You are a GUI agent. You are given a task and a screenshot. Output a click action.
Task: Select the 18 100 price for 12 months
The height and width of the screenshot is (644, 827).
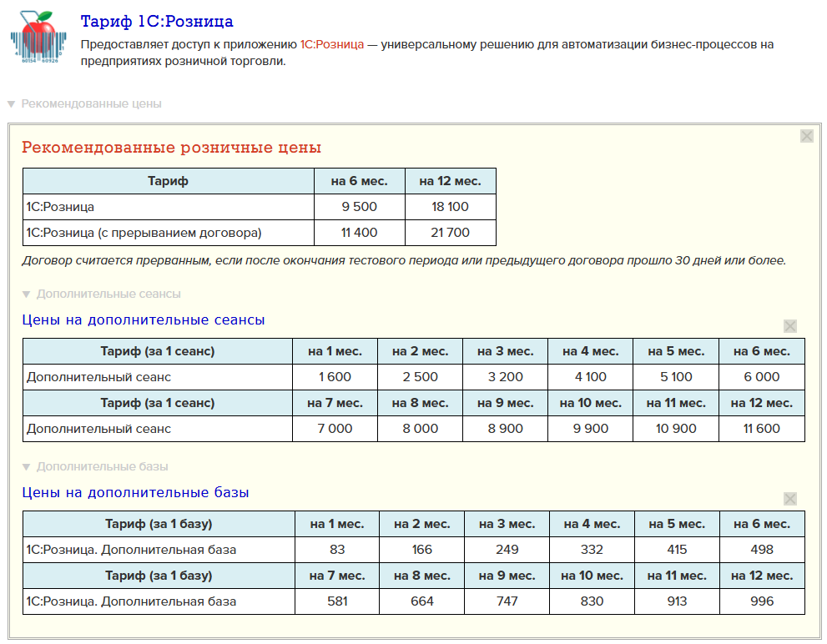451,207
